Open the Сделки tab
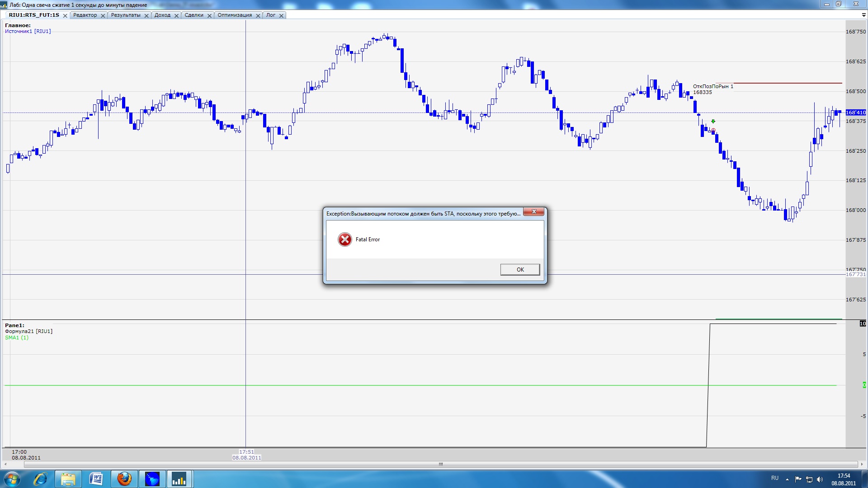 pos(194,15)
